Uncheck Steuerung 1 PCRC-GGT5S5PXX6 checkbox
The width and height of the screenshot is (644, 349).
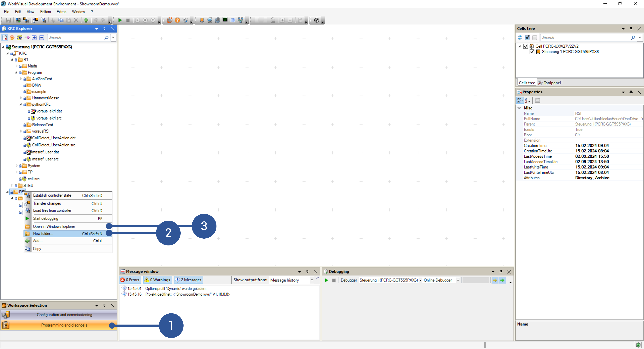(532, 52)
